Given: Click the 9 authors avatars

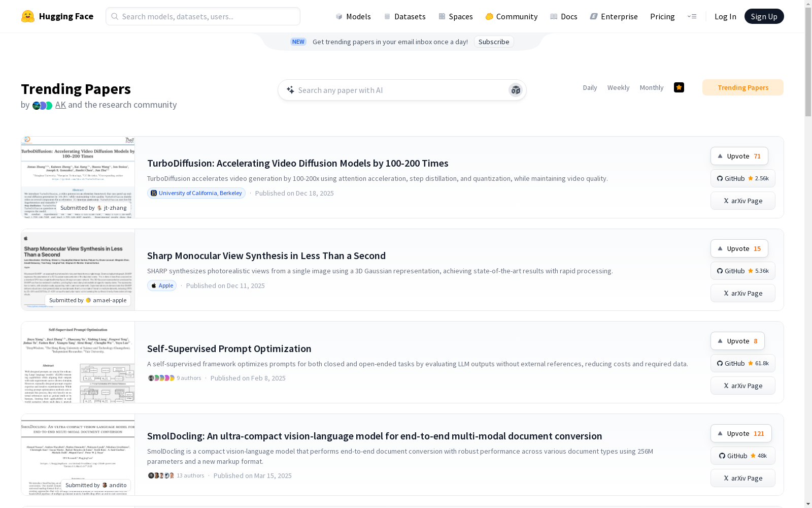Looking at the screenshot, I should (161, 378).
